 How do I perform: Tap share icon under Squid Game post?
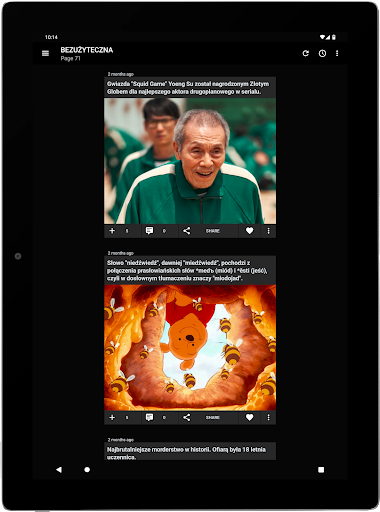click(x=187, y=231)
